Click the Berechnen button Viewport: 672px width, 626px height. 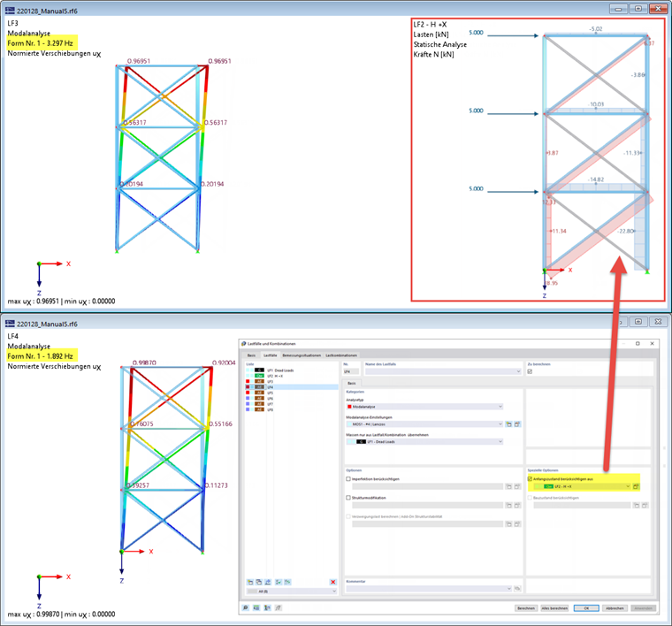pyautogui.click(x=526, y=608)
